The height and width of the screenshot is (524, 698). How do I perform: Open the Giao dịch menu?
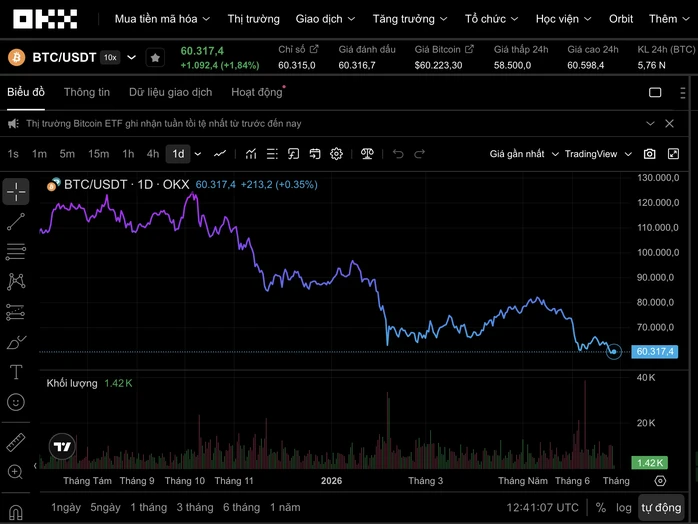(x=325, y=19)
